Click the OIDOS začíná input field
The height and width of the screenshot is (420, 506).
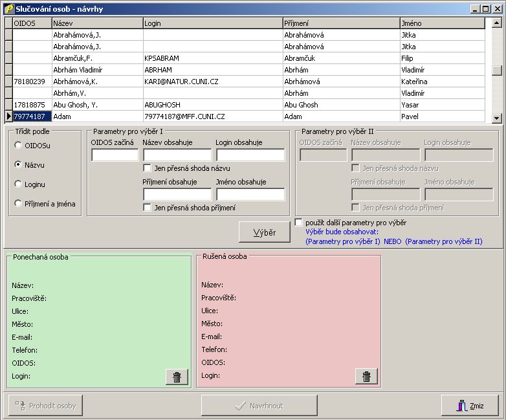[x=115, y=155]
